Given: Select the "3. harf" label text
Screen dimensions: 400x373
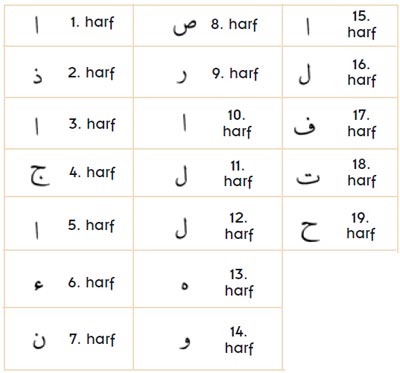Looking at the screenshot, I should (x=92, y=124).
